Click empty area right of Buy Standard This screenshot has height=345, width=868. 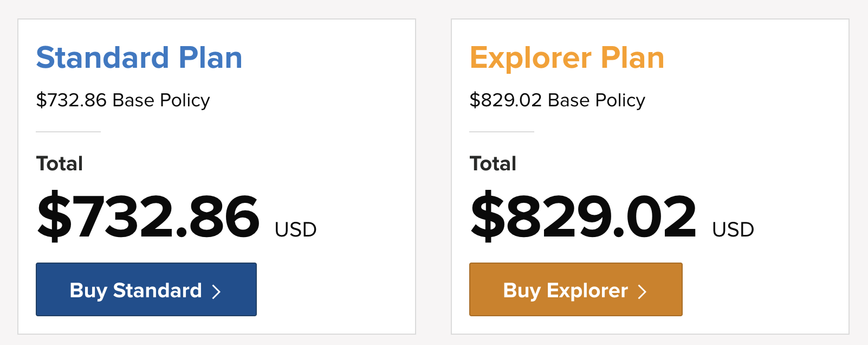[336, 290]
